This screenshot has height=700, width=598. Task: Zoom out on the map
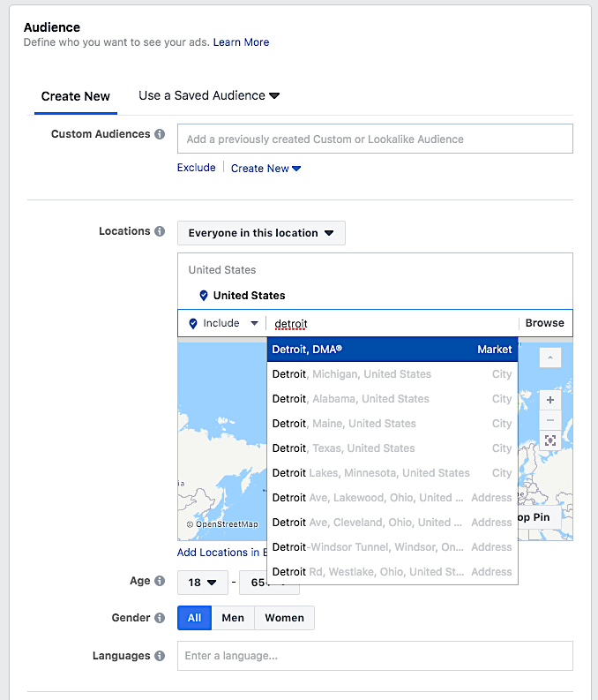tap(550, 420)
